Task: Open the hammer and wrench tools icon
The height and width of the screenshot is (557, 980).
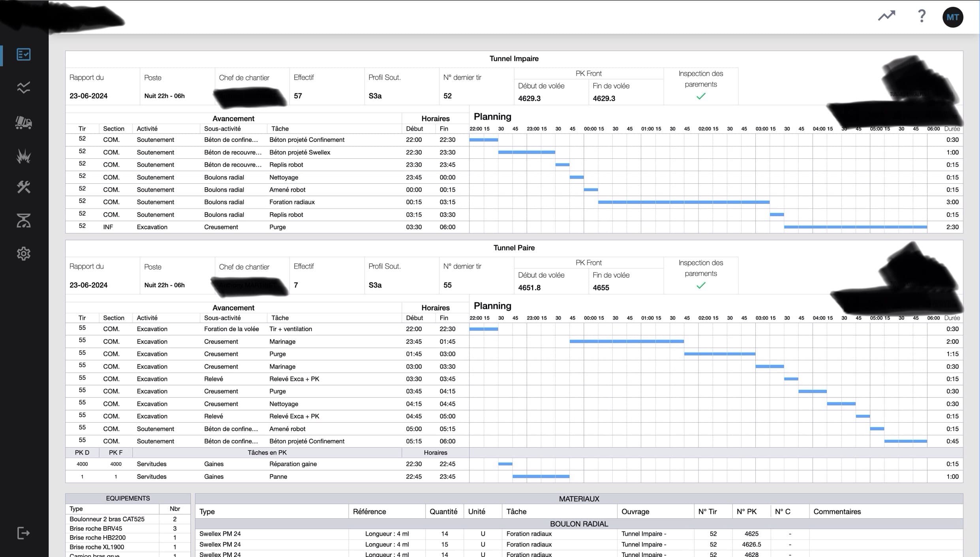Action: click(x=24, y=187)
